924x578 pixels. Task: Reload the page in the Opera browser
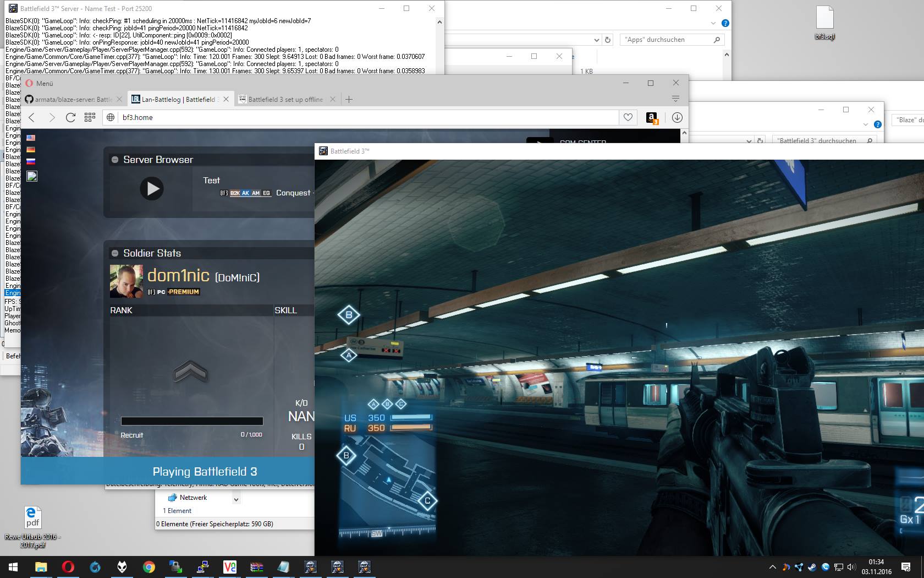pyautogui.click(x=70, y=117)
